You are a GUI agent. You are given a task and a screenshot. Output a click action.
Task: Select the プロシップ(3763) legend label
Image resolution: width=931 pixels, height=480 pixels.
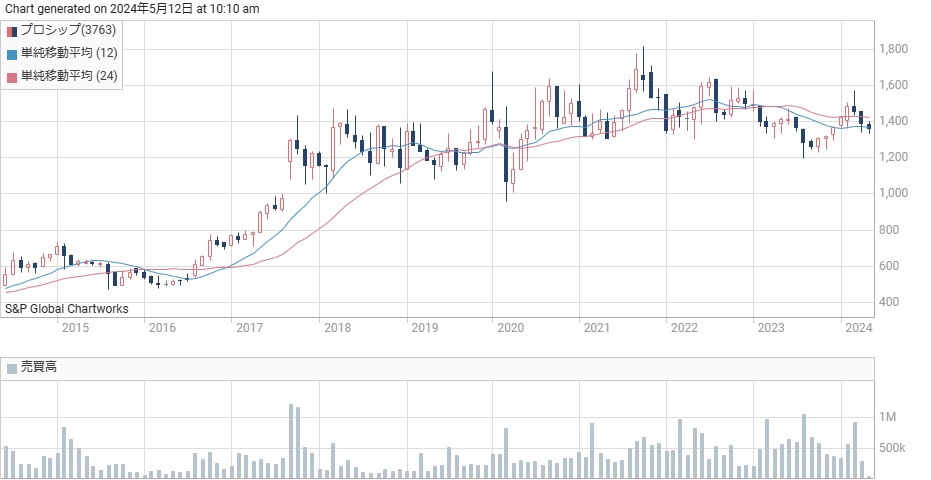[x=68, y=30]
